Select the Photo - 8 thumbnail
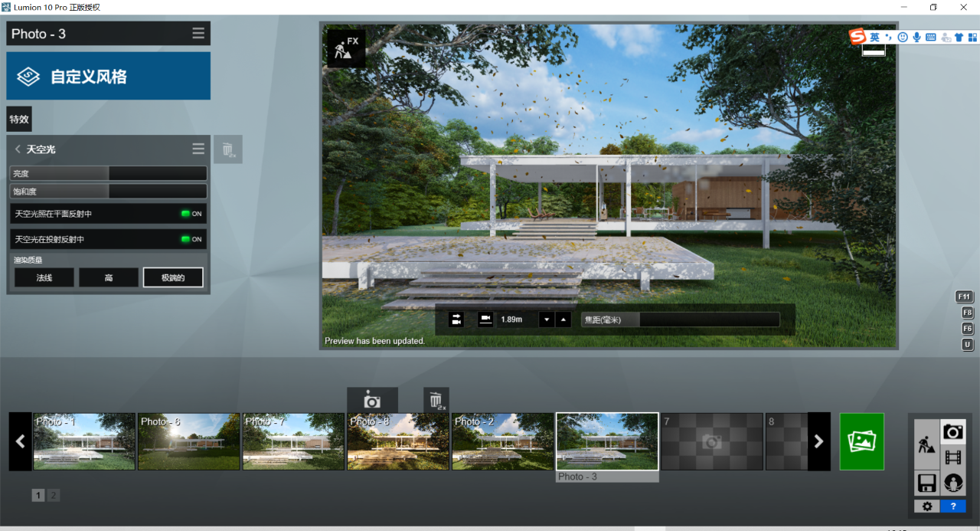 click(x=398, y=441)
